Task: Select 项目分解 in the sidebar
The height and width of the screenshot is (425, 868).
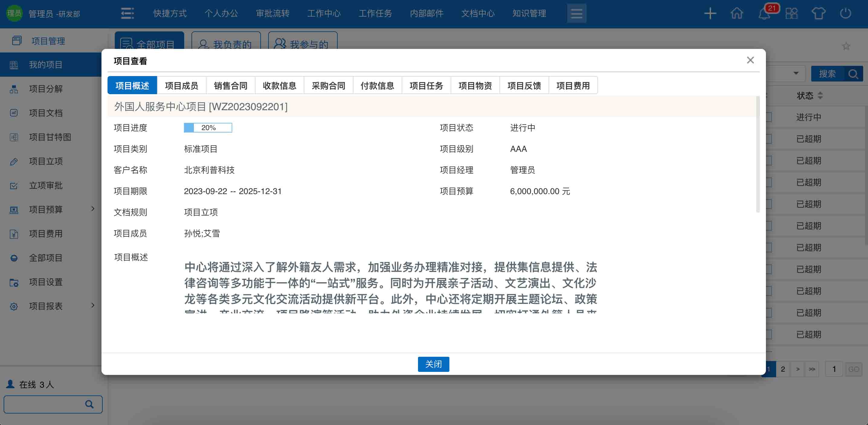Action: 46,89
